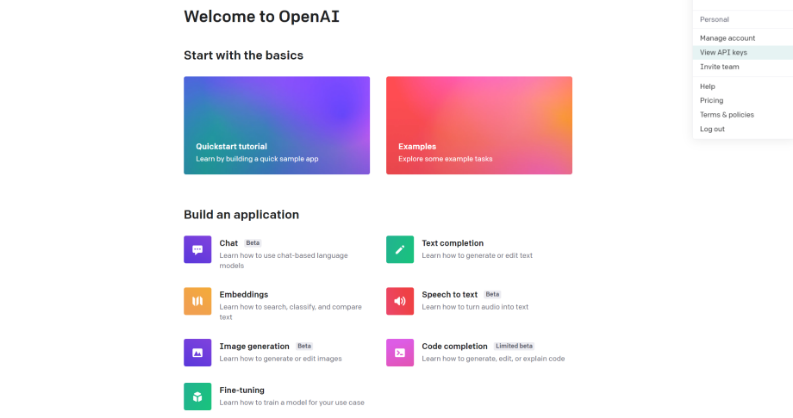Open the Chat guide title link
This screenshot has width=793, height=418.
[229, 243]
